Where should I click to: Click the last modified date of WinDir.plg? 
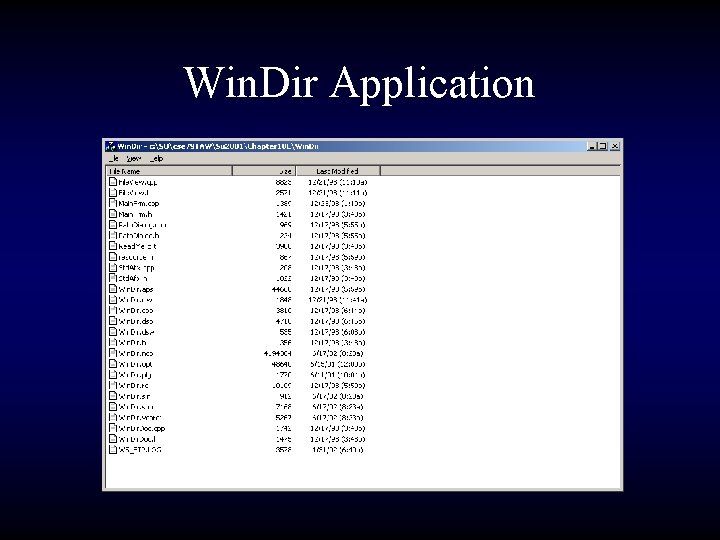pyautogui.click(x=338, y=375)
